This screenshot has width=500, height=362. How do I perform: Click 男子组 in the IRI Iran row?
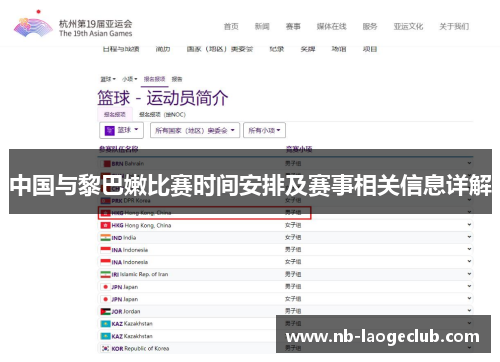coord(293,274)
